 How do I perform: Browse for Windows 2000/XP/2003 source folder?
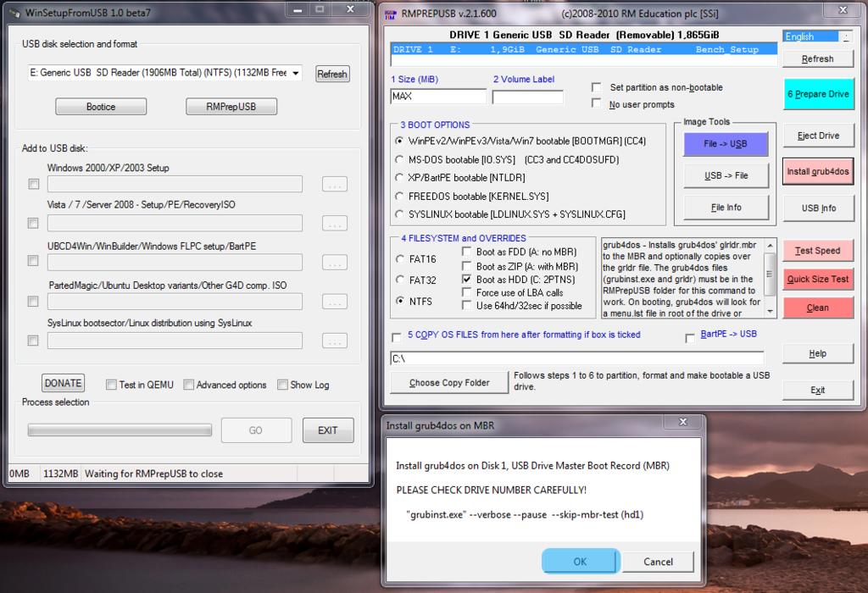(334, 184)
